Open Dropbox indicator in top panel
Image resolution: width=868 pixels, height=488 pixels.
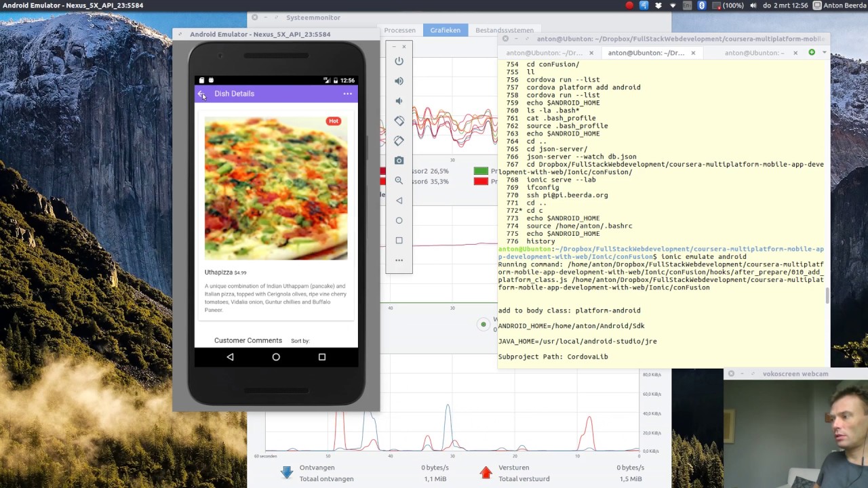658,5
